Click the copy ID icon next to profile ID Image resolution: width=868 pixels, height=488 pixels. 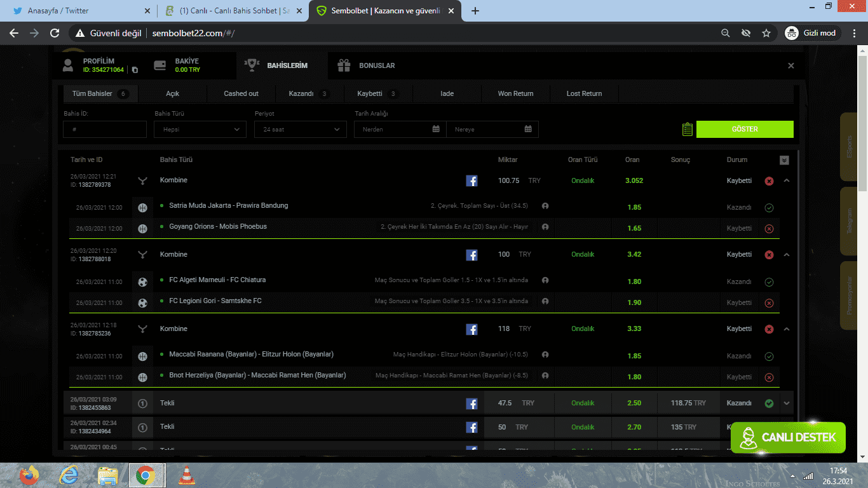coord(135,70)
